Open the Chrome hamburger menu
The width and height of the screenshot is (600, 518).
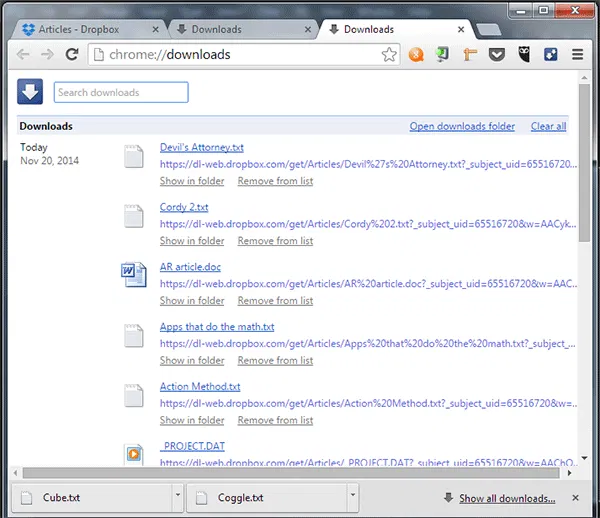tap(577, 55)
